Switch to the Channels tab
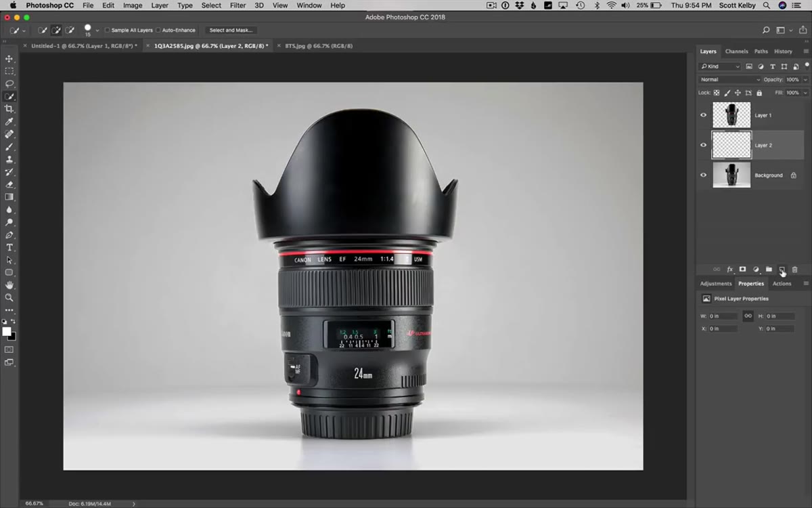Viewport: 812px width, 508px height. point(736,51)
